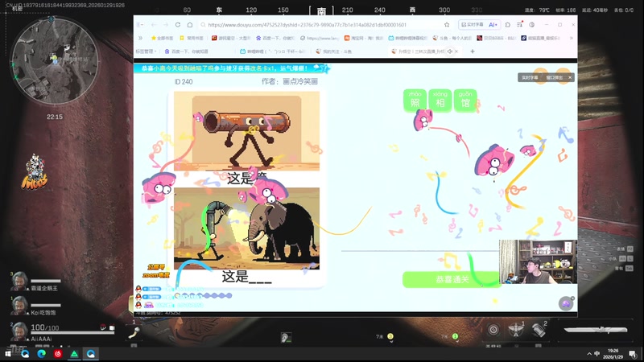Go forward in browser history
The image size is (644, 362).
pos(166,25)
